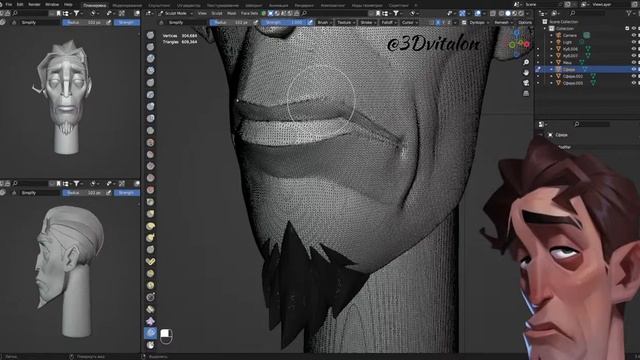640x360 pixels.
Task: Open the Face Sets menu
Action: point(249,13)
